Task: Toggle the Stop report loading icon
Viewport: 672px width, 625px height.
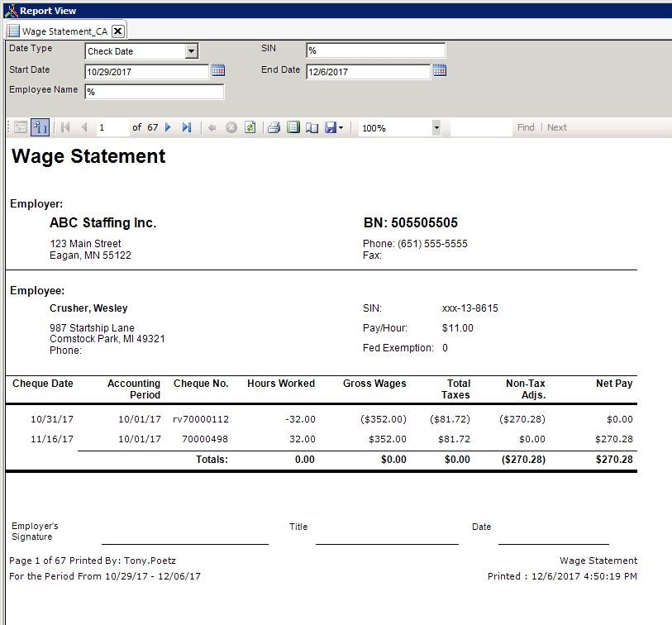Action: pos(231,126)
